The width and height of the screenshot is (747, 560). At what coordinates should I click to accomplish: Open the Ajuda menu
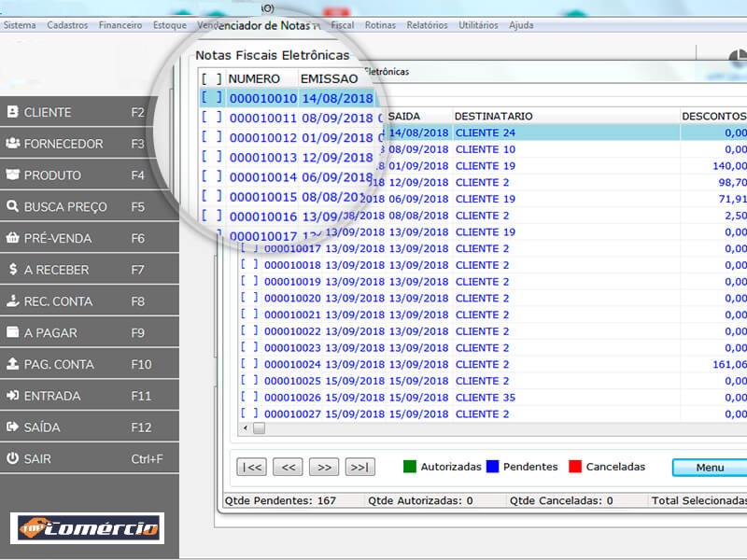coord(521,25)
